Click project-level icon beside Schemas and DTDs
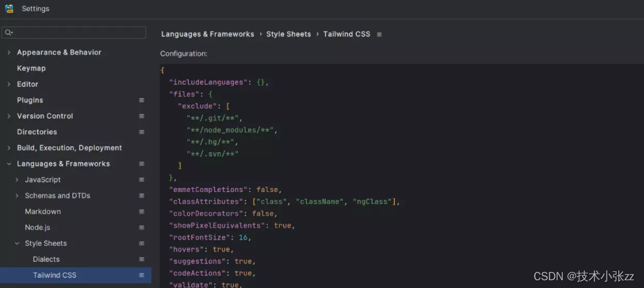This screenshot has height=288, width=644. tap(142, 196)
